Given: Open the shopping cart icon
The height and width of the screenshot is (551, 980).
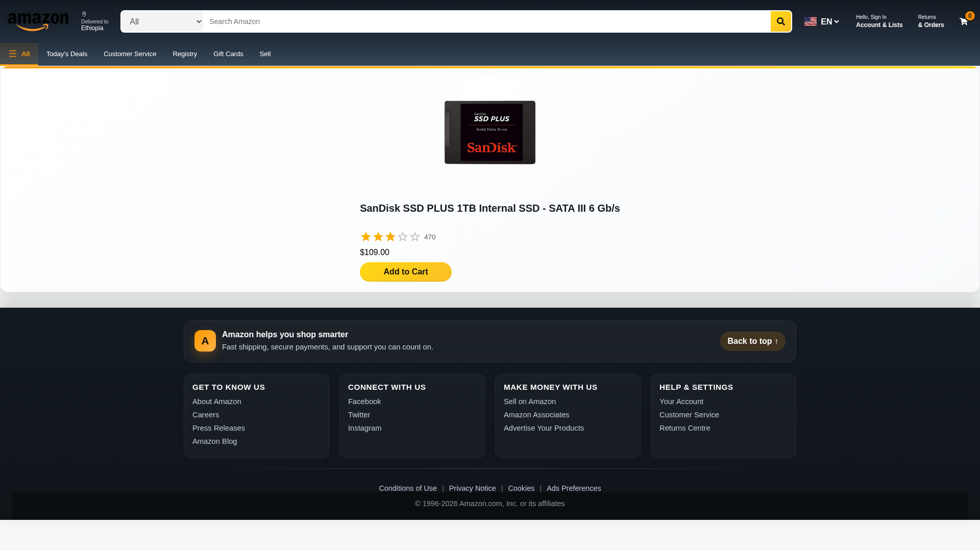Looking at the screenshot, I should [x=964, y=21].
